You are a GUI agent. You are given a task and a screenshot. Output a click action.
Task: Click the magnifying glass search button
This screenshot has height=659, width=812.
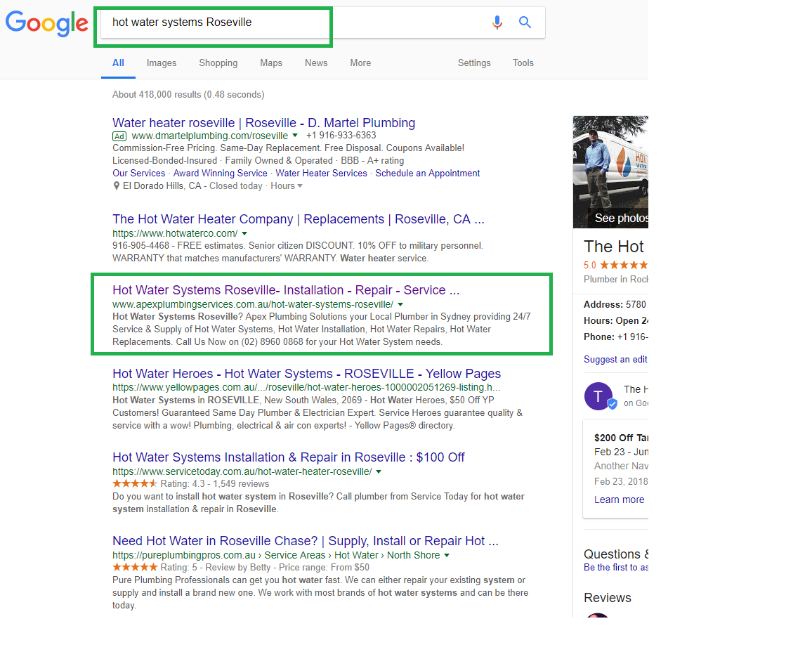tap(525, 22)
